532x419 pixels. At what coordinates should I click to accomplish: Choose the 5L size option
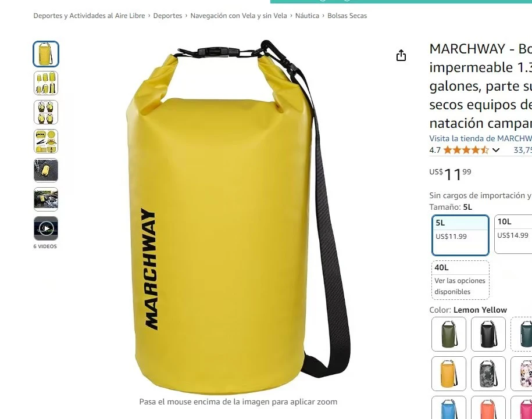(460, 235)
